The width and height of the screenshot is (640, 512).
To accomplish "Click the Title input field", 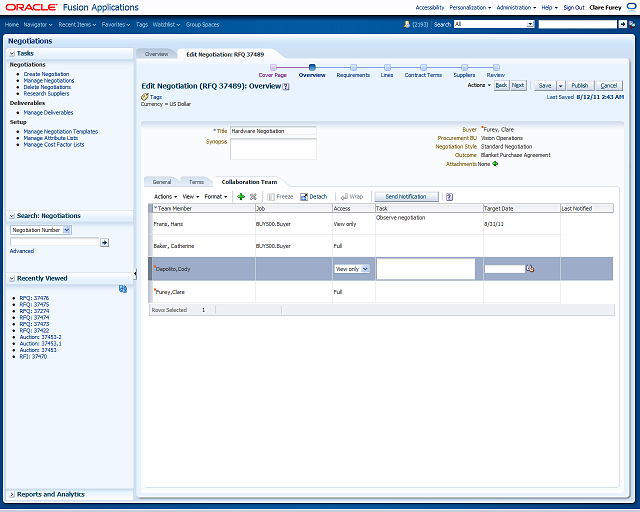I will click(273, 131).
